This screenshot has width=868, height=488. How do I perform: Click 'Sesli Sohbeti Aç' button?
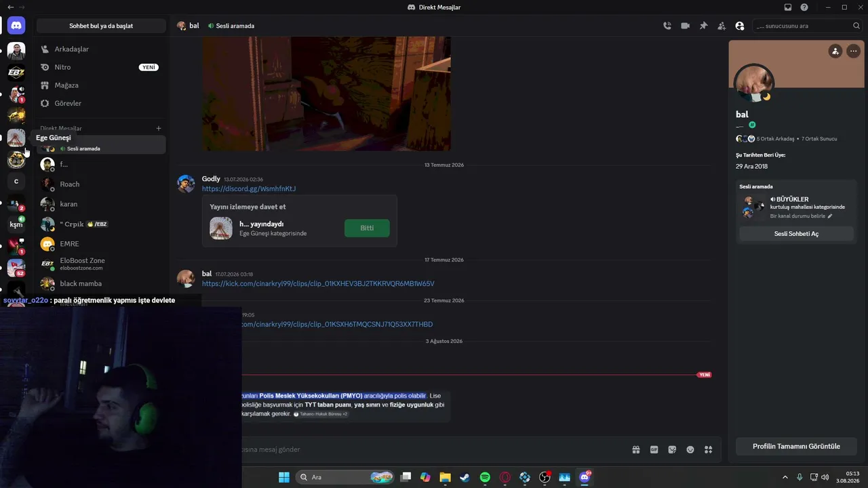[x=796, y=234]
